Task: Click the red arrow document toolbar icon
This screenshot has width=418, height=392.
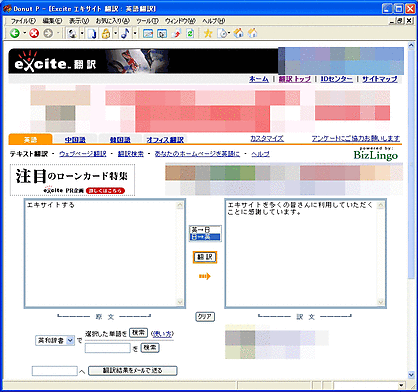Action: pyautogui.click(x=177, y=34)
